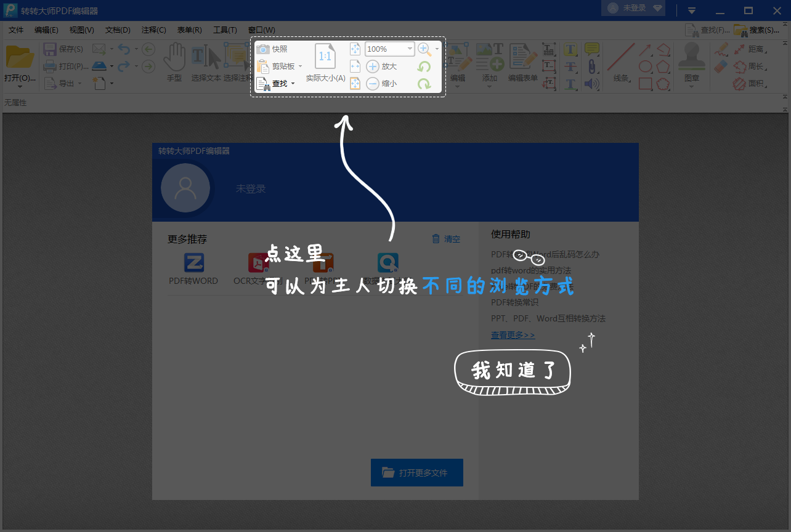Screen dimensions: 791x532
Task: Click the 放大 zoom in plus icon
Action: (373, 66)
